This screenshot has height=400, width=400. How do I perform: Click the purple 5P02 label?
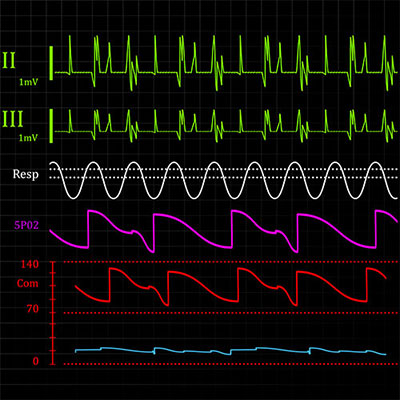[x=26, y=226]
